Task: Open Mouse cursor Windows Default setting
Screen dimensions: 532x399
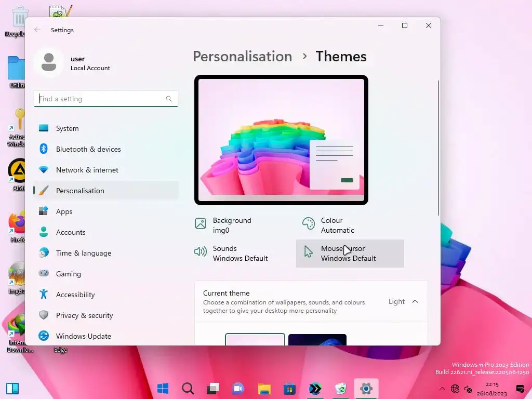Action: click(x=350, y=254)
